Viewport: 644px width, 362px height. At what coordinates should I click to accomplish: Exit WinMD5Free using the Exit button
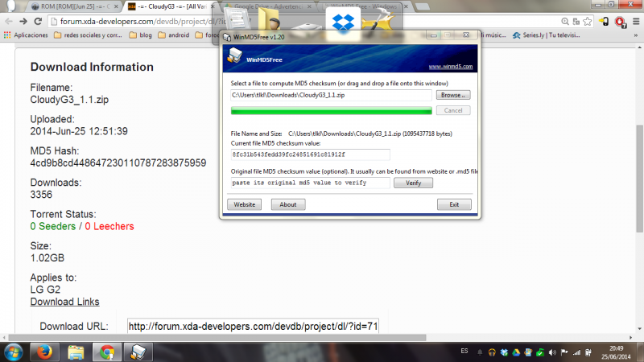pyautogui.click(x=454, y=204)
